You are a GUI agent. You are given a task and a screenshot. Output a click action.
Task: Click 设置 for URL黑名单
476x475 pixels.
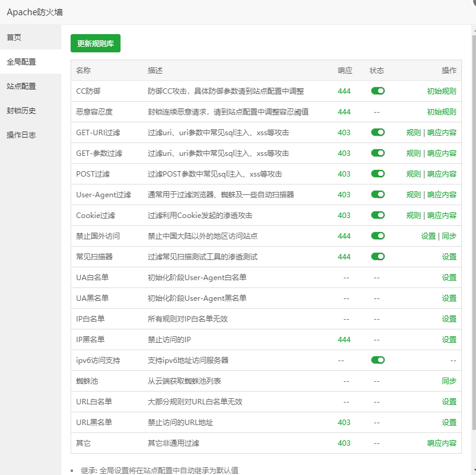click(x=449, y=422)
